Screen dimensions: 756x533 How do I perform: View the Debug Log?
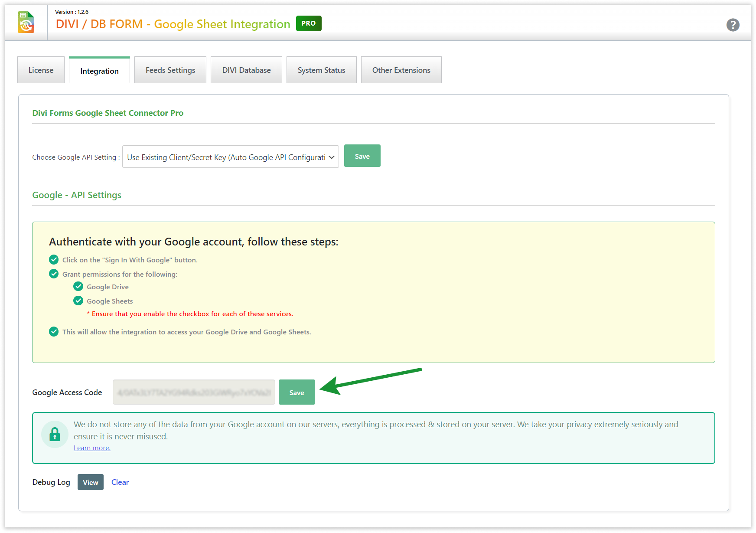click(90, 482)
